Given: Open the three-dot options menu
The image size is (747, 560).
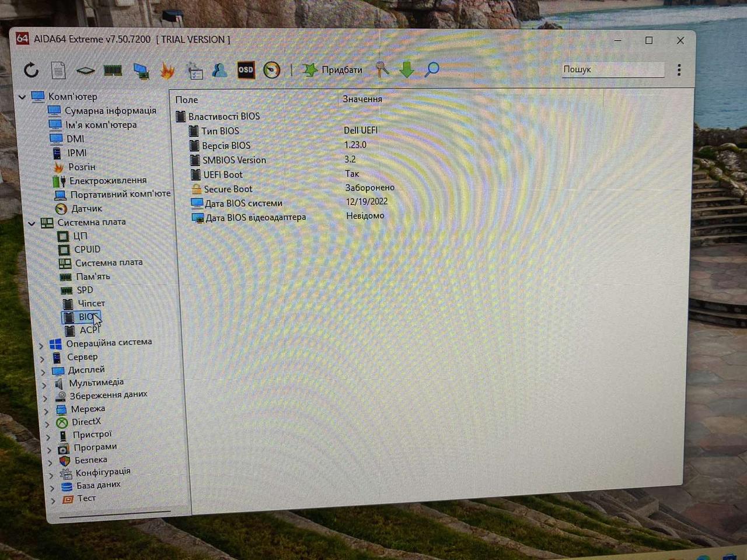Looking at the screenshot, I should pos(679,70).
